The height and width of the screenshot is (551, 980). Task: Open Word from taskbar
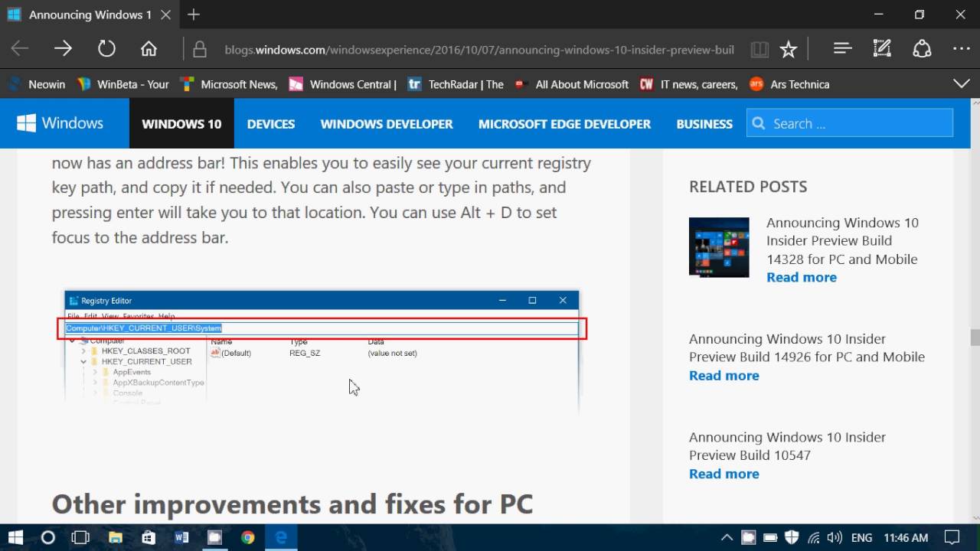pyautogui.click(x=181, y=537)
